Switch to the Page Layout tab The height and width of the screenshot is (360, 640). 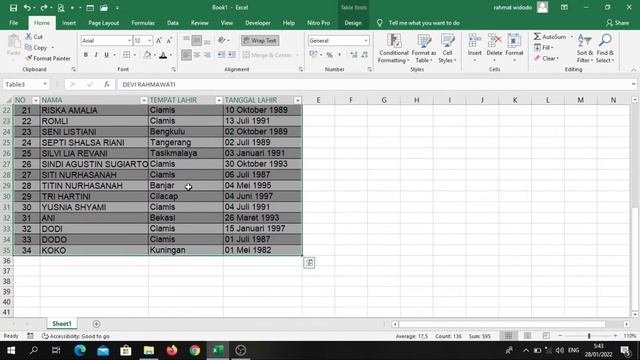point(104,23)
